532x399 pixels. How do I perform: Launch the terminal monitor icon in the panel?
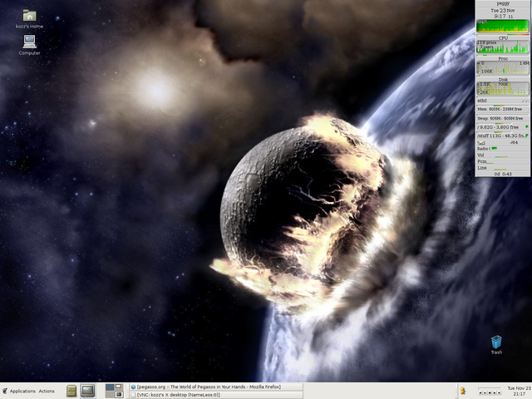tap(87, 391)
